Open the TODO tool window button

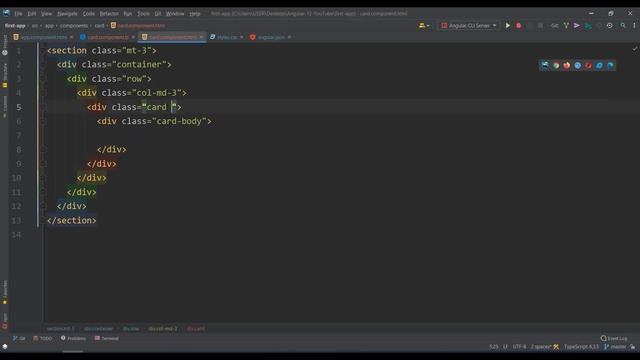(x=43, y=338)
